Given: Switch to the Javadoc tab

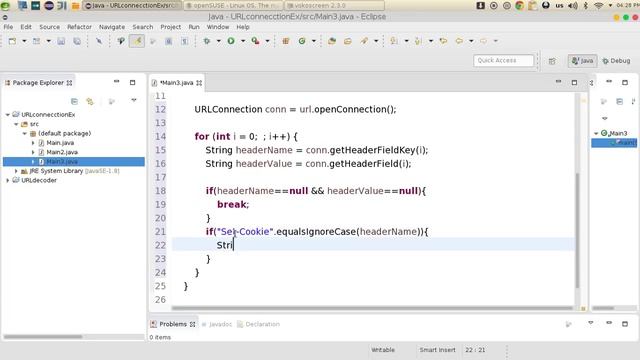Looking at the screenshot, I should [x=217, y=324].
